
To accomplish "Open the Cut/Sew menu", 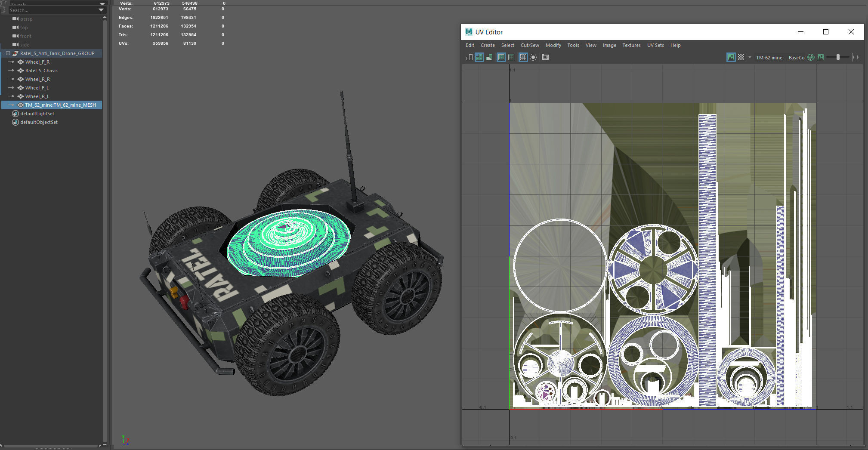I will coord(530,45).
